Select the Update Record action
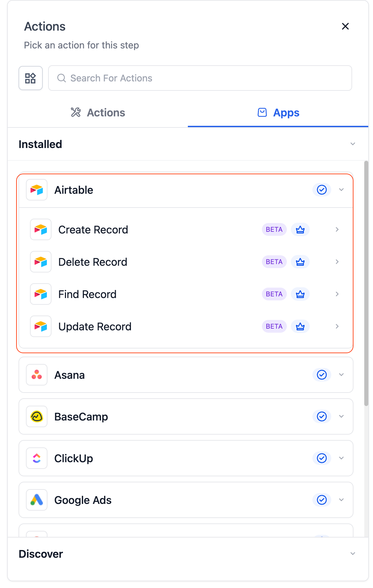This screenshot has height=588, width=373. tap(186, 326)
